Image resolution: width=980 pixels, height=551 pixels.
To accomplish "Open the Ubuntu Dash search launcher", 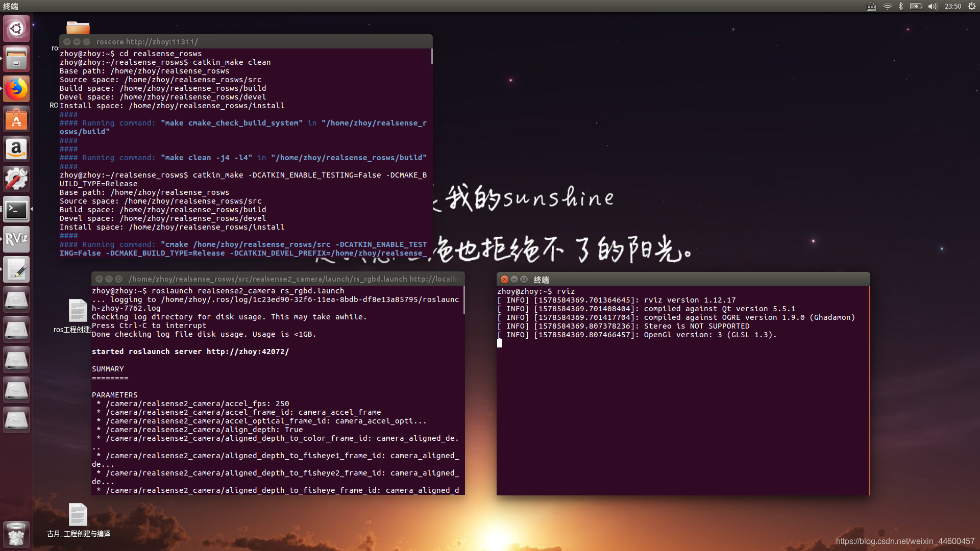I will [16, 29].
